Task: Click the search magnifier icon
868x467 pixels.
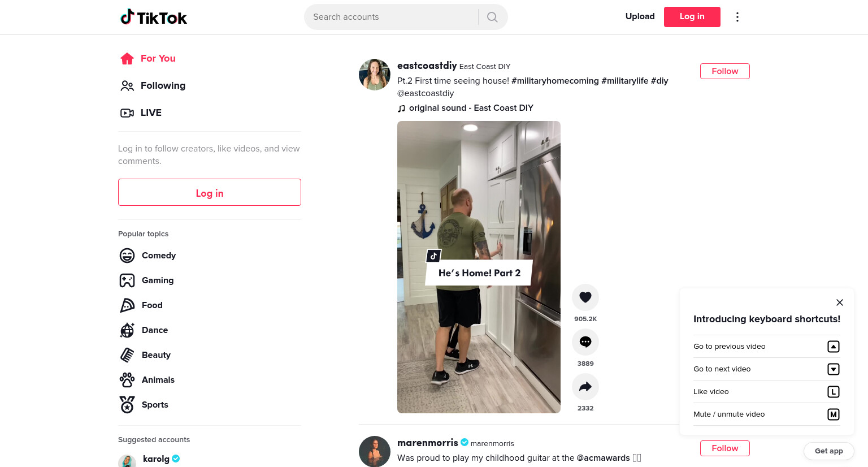Action: click(492, 17)
